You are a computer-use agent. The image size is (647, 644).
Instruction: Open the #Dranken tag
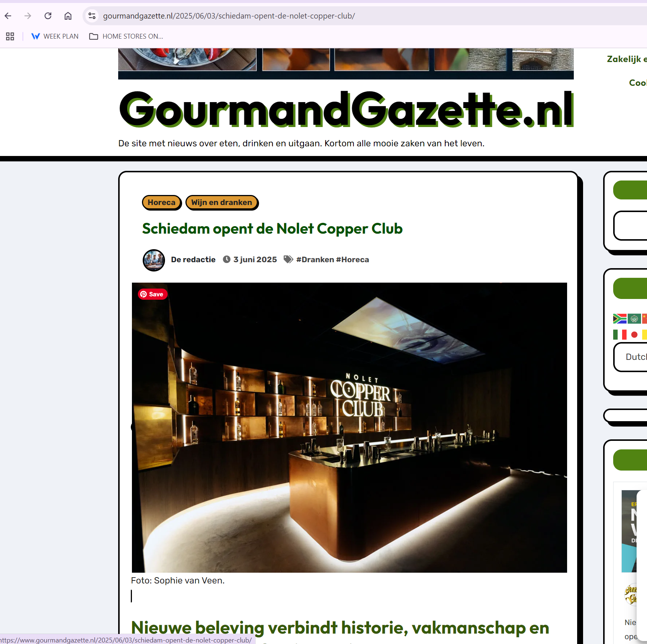(315, 260)
